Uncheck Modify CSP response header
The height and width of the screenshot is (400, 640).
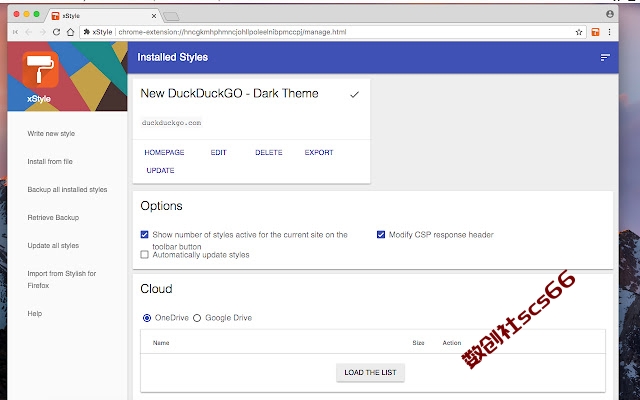pyautogui.click(x=381, y=234)
